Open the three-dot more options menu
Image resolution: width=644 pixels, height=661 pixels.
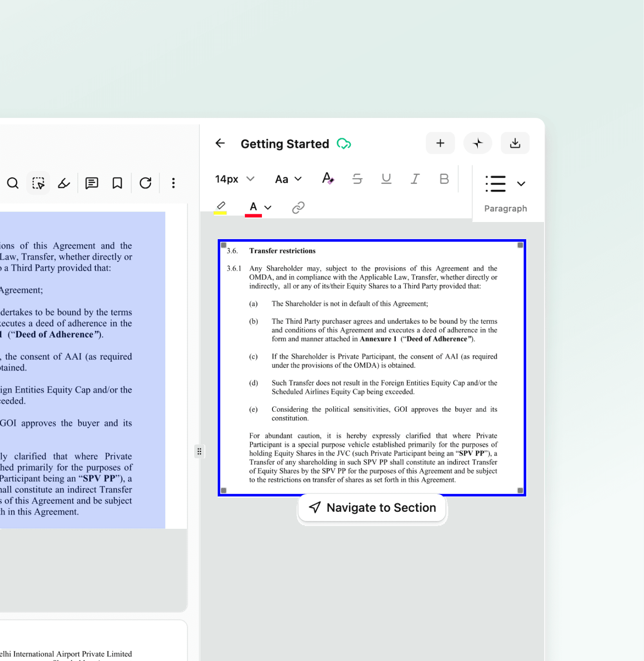174,183
